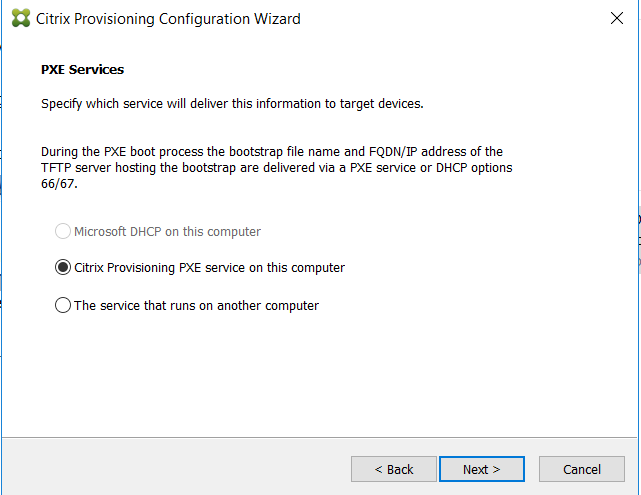The width and height of the screenshot is (641, 495).
Task: Click the grey footer area left of Back
Action: [176, 468]
